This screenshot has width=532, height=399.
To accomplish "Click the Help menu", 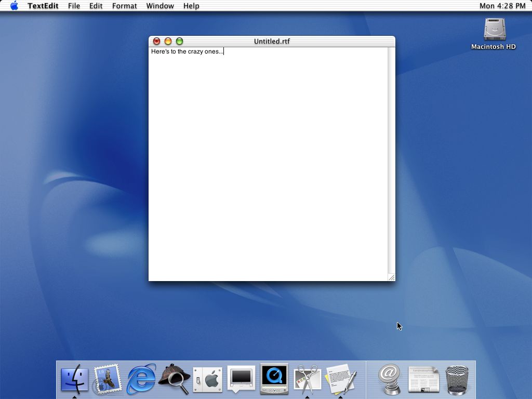I will coord(191,6).
